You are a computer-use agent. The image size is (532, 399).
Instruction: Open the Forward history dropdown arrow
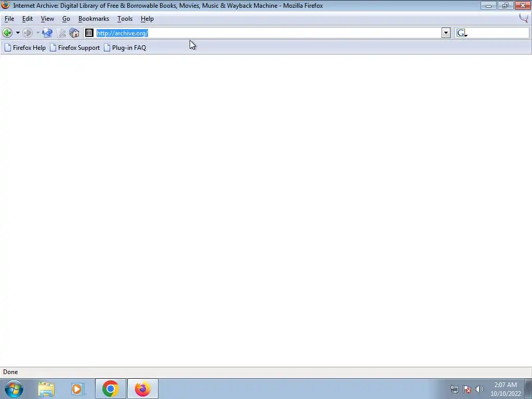37,33
